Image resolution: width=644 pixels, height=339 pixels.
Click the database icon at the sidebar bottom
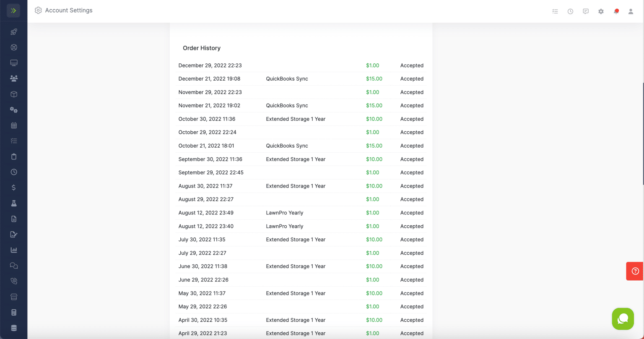pos(13,328)
